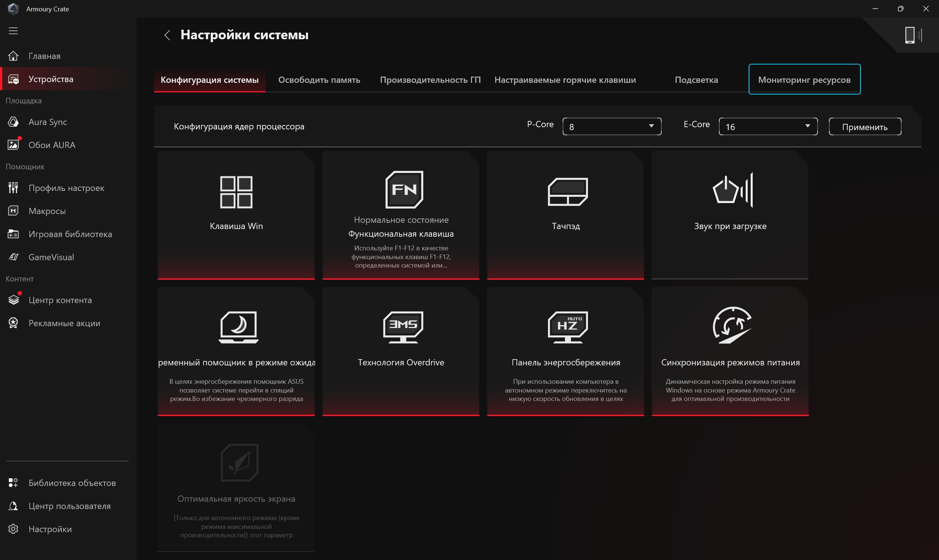The image size is (939, 560).
Task: Click the Конфигурация ядер процессора label
Action: 239,126
